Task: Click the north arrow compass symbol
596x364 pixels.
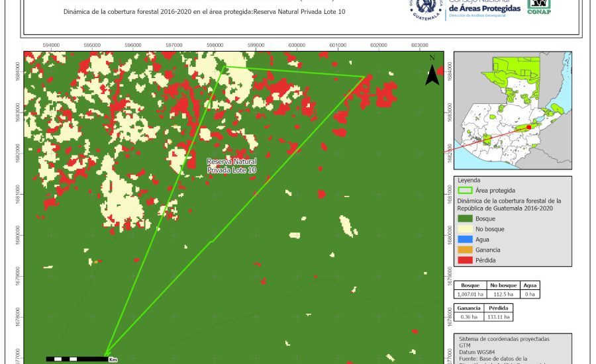Action: coord(432,71)
